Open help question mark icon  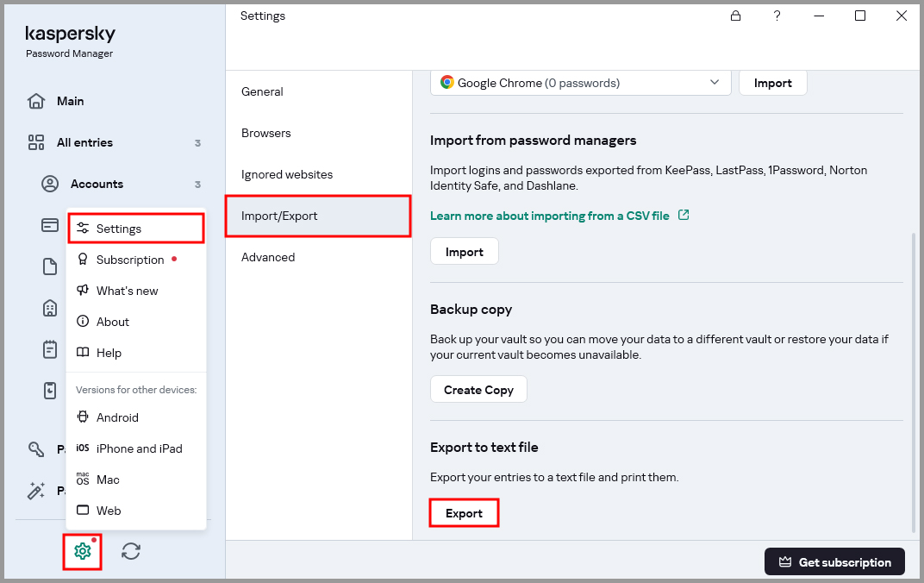[777, 16]
